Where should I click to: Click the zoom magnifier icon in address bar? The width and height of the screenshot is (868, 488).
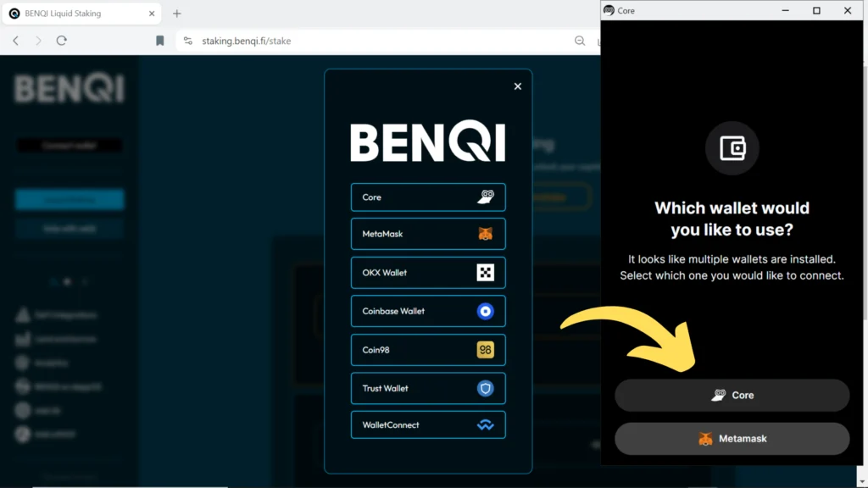click(x=581, y=41)
